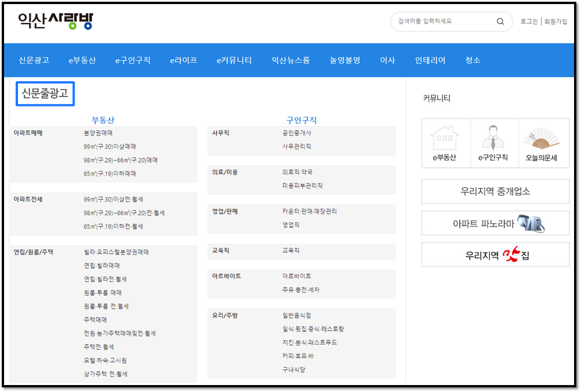Open the 청소 menu

pyautogui.click(x=473, y=60)
